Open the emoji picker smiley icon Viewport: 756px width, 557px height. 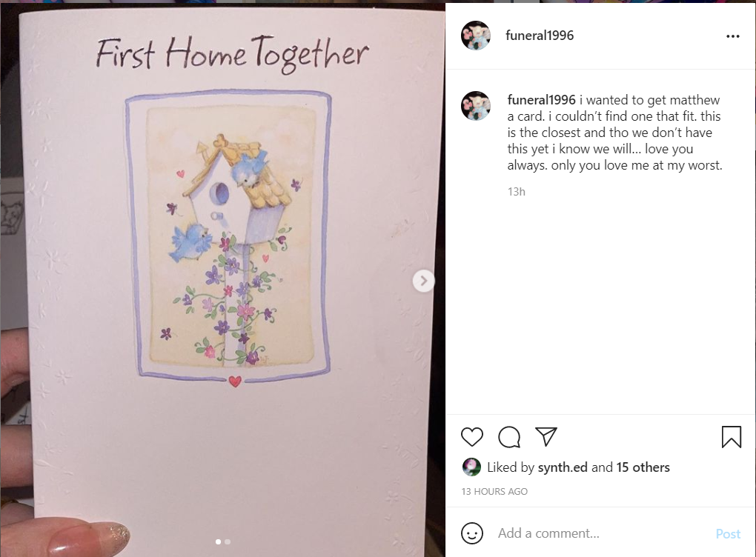[x=471, y=533]
